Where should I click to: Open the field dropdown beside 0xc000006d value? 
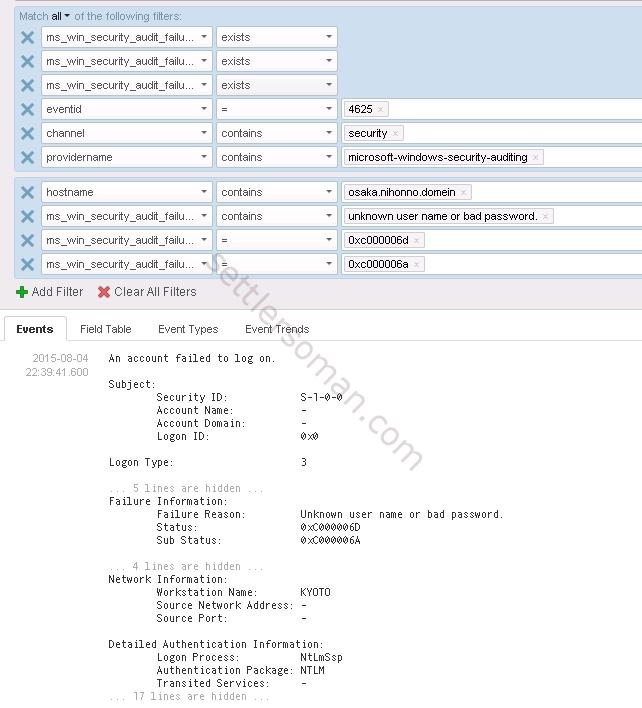(x=126, y=240)
